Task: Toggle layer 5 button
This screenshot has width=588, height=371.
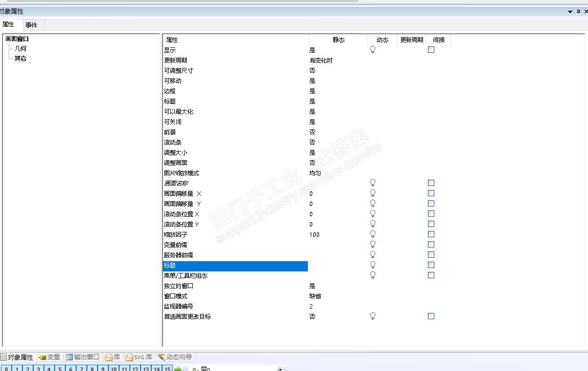Action: coord(60,369)
